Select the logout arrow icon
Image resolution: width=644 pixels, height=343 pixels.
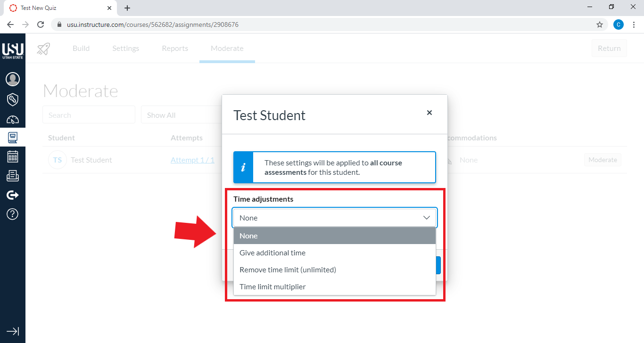click(x=13, y=195)
